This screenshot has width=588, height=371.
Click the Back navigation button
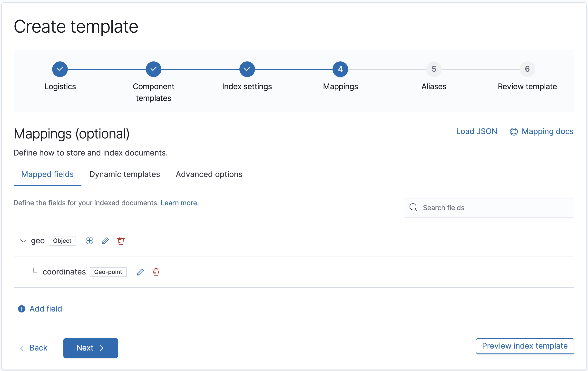point(34,347)
